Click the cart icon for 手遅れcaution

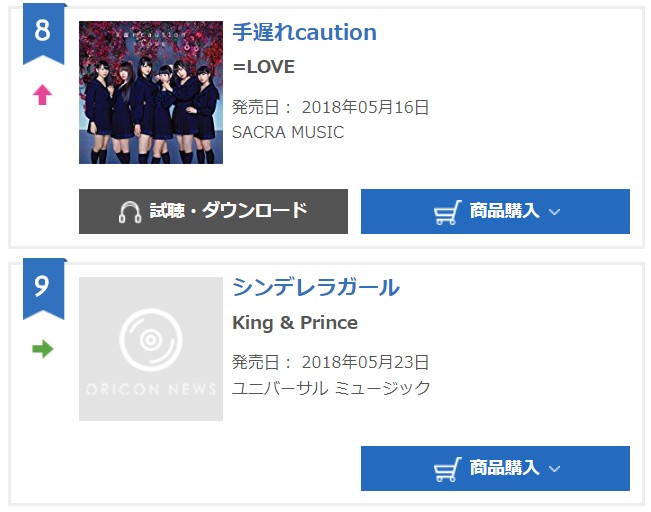[x=448, y=212]
